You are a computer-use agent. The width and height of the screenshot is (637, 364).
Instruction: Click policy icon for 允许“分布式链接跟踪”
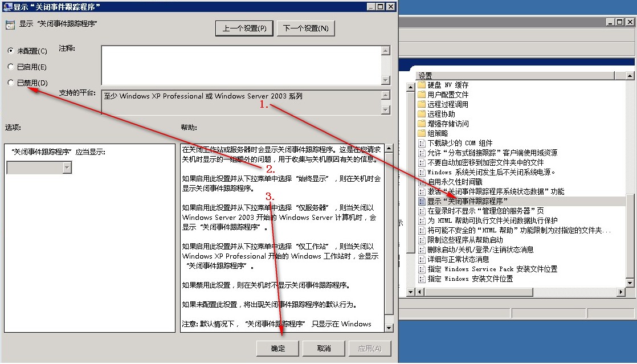pyautogui.click(x=422, y=153)
